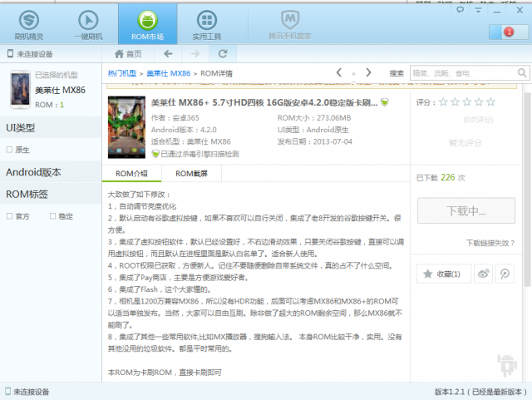Click the magnifier search icon
Image resolution: width=532 pixels, height=400 pixels.
tap(522, 73)
